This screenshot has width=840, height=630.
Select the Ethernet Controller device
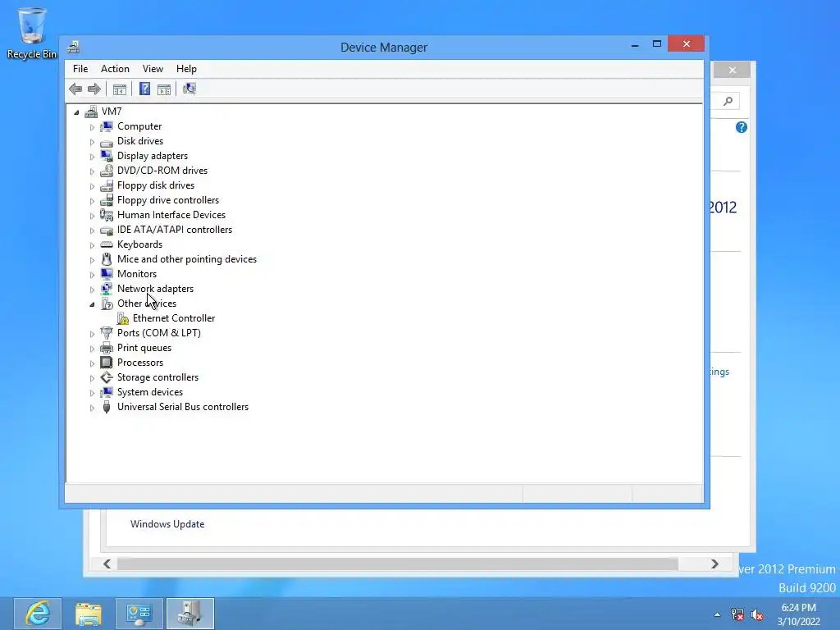coord(174,318)
